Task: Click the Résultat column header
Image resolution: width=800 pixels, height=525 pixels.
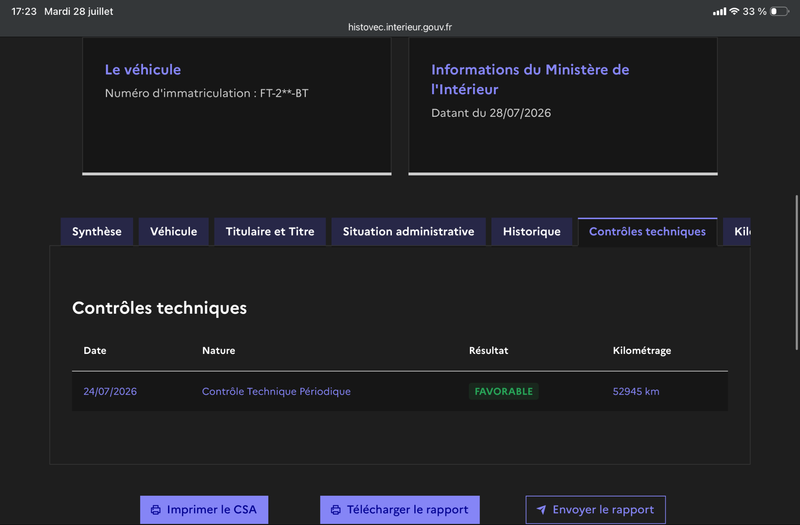Action: [x=488, y=351]
